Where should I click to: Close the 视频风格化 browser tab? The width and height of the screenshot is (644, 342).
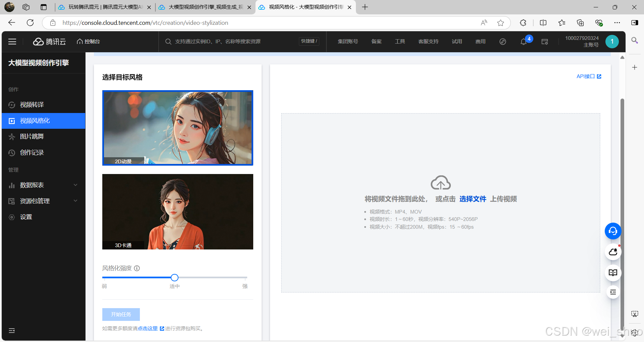point(349,7)
